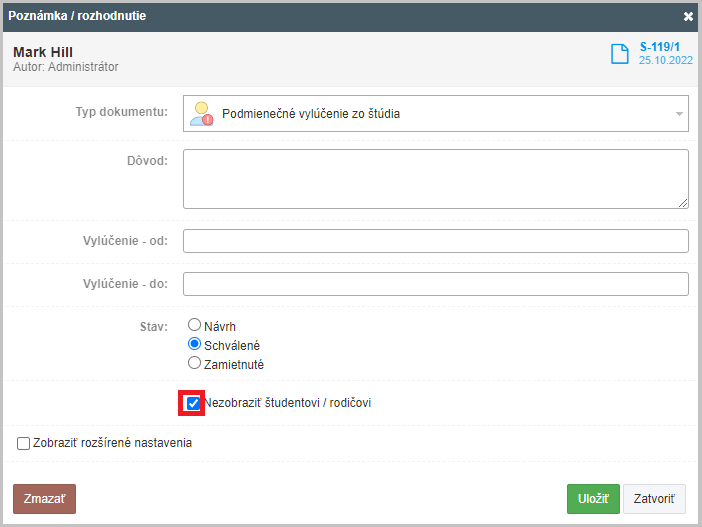Uncheck Nezobraziť študentovi / rodičovi checkbox
This screenshot has height=527, width=702.
[x=193, y=403]
